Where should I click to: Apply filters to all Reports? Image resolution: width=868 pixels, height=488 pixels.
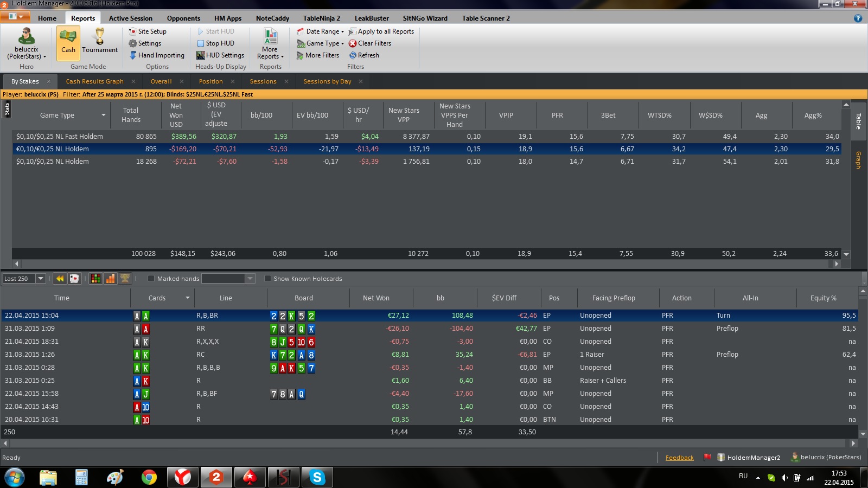pos(381,31)
